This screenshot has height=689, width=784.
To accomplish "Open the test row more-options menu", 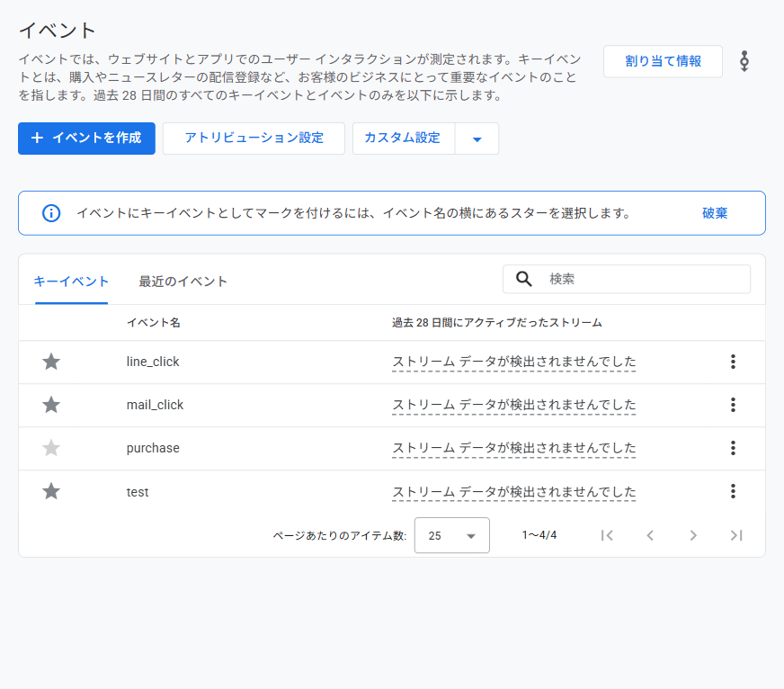I will click(x=733, y=491).
